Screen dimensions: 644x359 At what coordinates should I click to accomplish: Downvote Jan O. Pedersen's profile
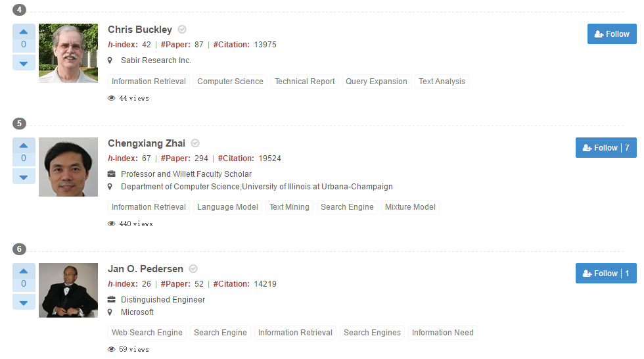(24, 302)
